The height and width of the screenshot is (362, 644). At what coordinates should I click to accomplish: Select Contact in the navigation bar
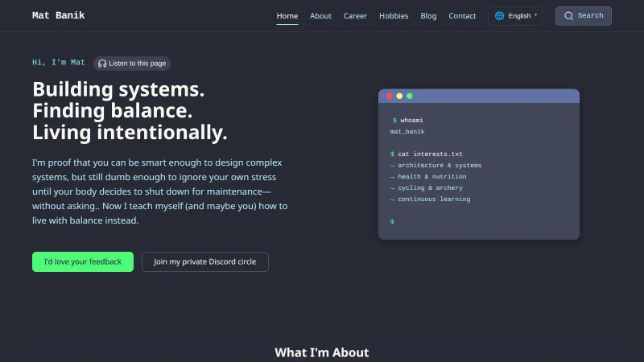[x=462, y=15]
